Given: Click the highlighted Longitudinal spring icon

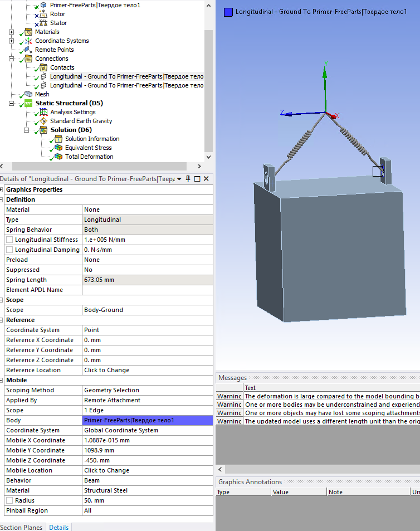Looking at the screenshot, I should [x=43, y=76].
